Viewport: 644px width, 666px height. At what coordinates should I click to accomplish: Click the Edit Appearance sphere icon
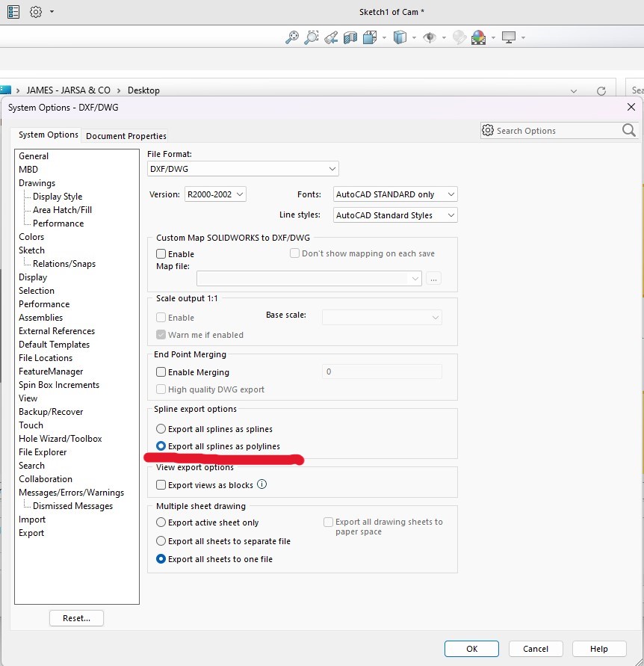(x=459, y=37)
